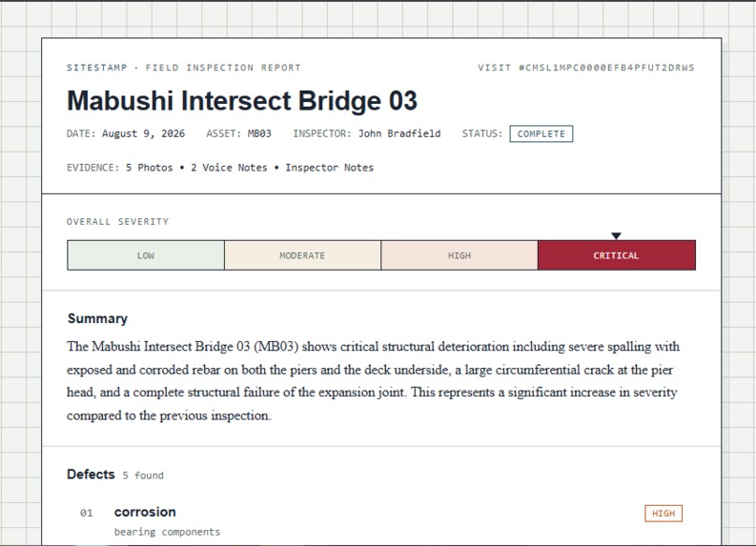Select the LOW severity segment
The height and width of the screenshot is (546, 756).
146,255
